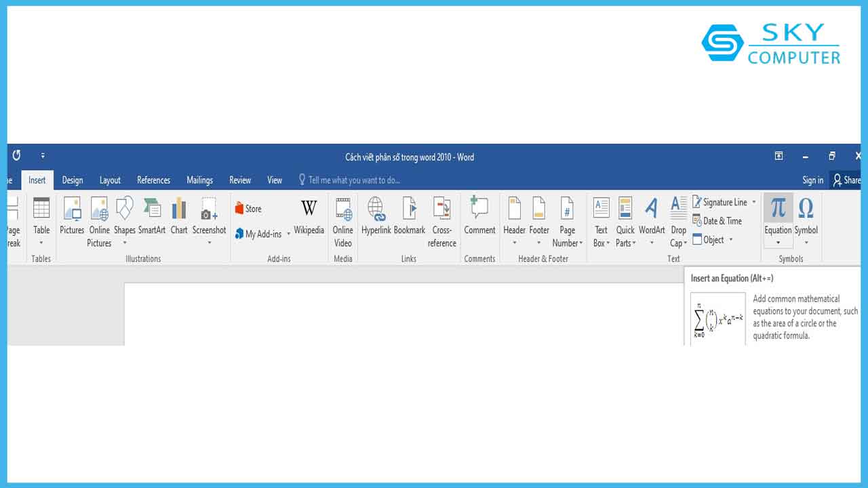Screen dimensions: 868x488
Task: Expand the My Add-ins dropdown arrow
Action: 288,234
